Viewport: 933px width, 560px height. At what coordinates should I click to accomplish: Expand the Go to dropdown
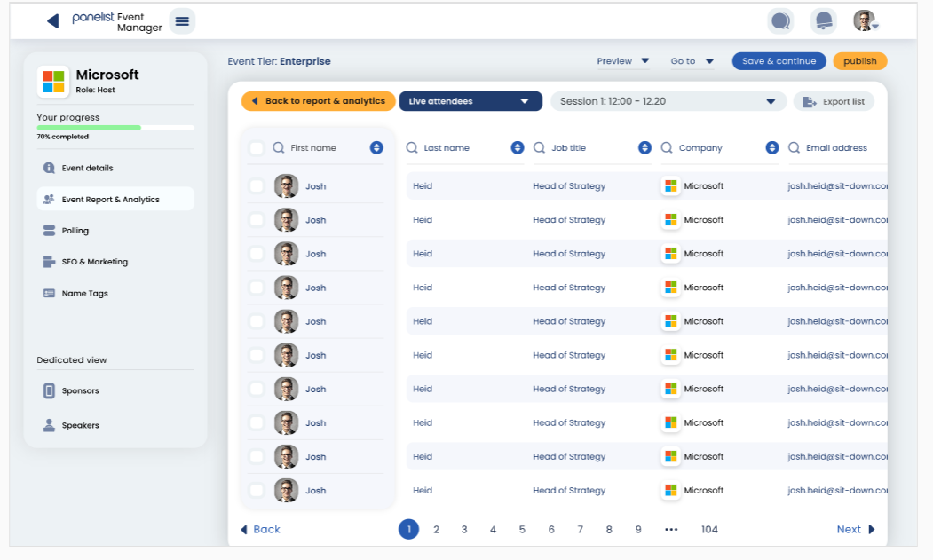point(692,61)
